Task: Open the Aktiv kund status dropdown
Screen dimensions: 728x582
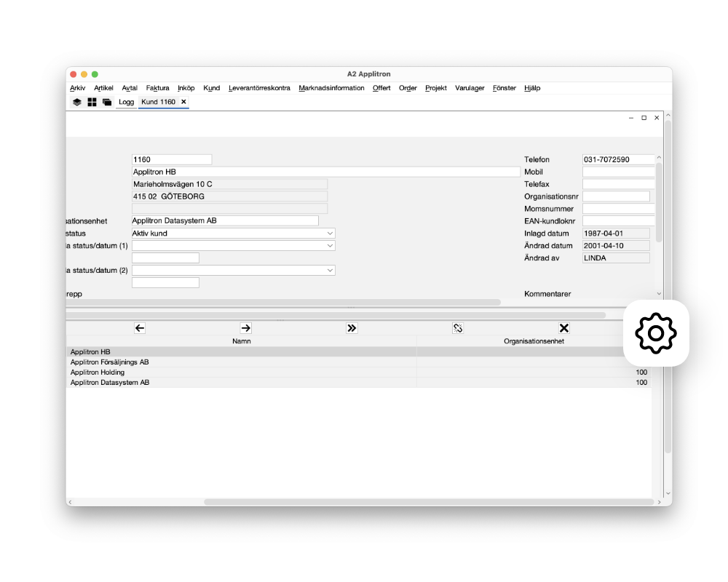Action: tap(330, 234)
